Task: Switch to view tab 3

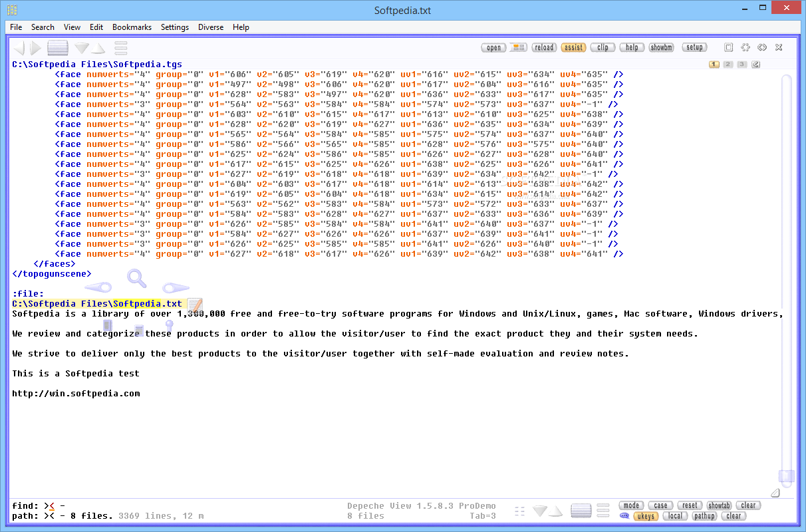Action: [x=742, y=65]
